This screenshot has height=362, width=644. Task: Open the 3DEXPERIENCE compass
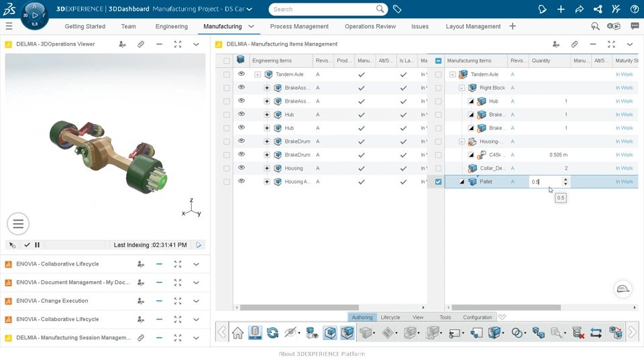click(34, 15)
